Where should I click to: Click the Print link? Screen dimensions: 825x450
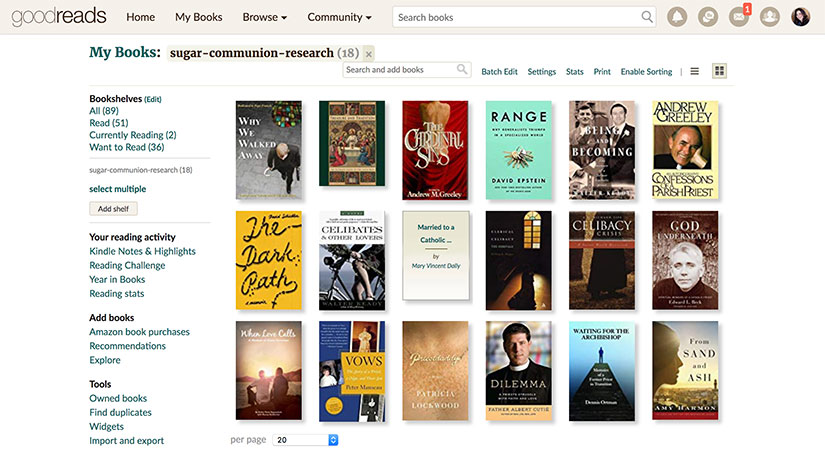pos(602,72)
